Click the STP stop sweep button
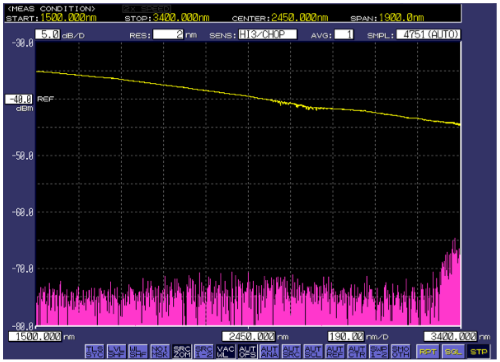The width and height of the screenshot is (500, 362). point(479,352)
